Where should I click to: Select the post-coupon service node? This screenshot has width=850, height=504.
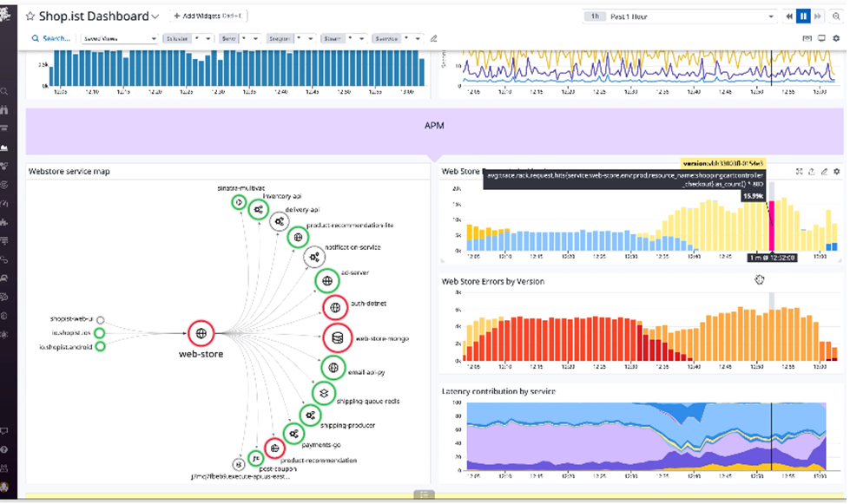[255, 459]
